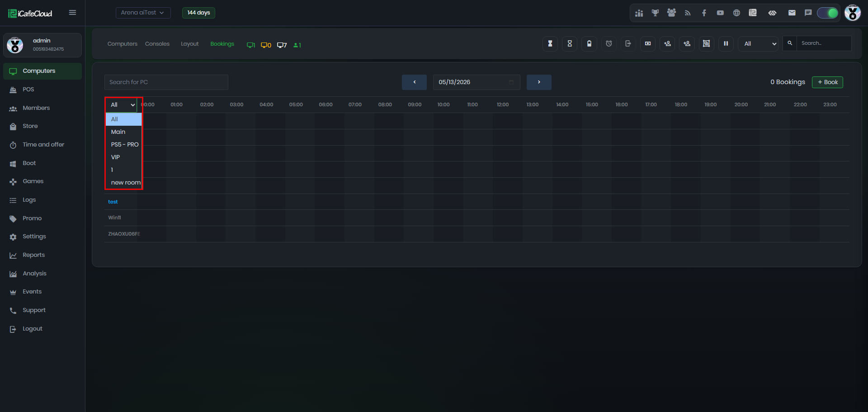Open the leaderboard ranking icon in top bar
Screen dimensions: 868x412
[639, 13]
